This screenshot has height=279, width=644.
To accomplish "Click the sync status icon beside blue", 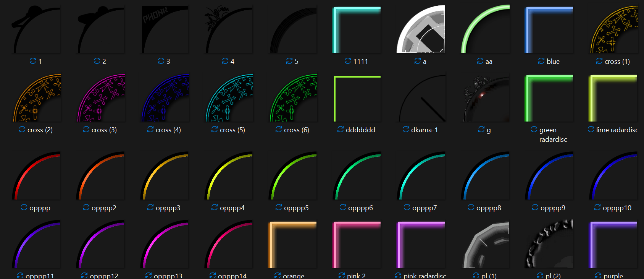I will tap(541, 61).
